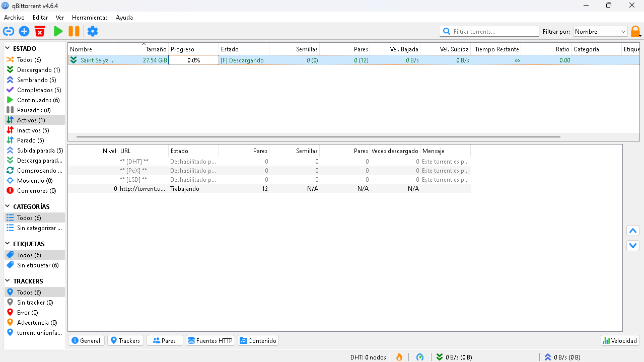Sort torrents by the Progreso column
The width and height of the screenshot is (644, 362).
(x=194, y=49)
